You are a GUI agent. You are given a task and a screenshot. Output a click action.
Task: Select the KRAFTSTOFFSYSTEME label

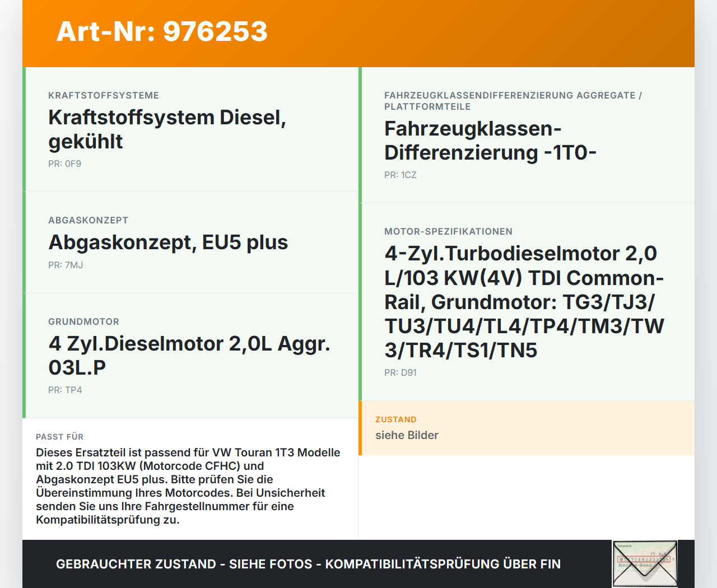click(104, 95)
